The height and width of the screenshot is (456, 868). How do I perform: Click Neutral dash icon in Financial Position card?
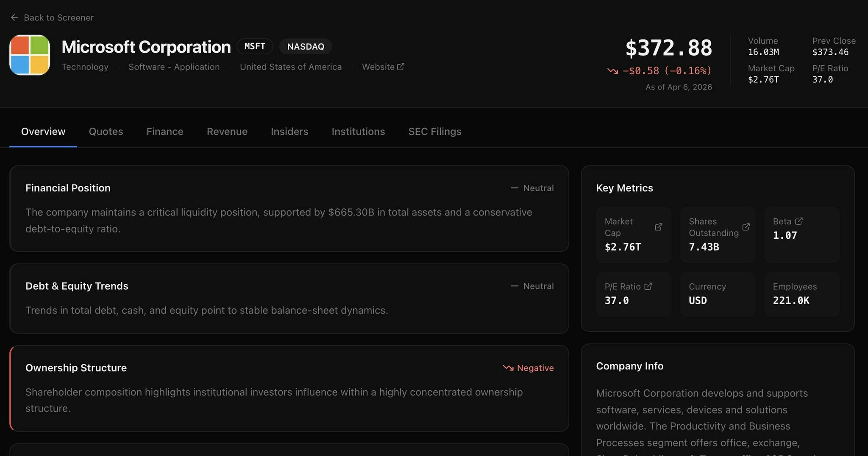(x=515, y=188)
